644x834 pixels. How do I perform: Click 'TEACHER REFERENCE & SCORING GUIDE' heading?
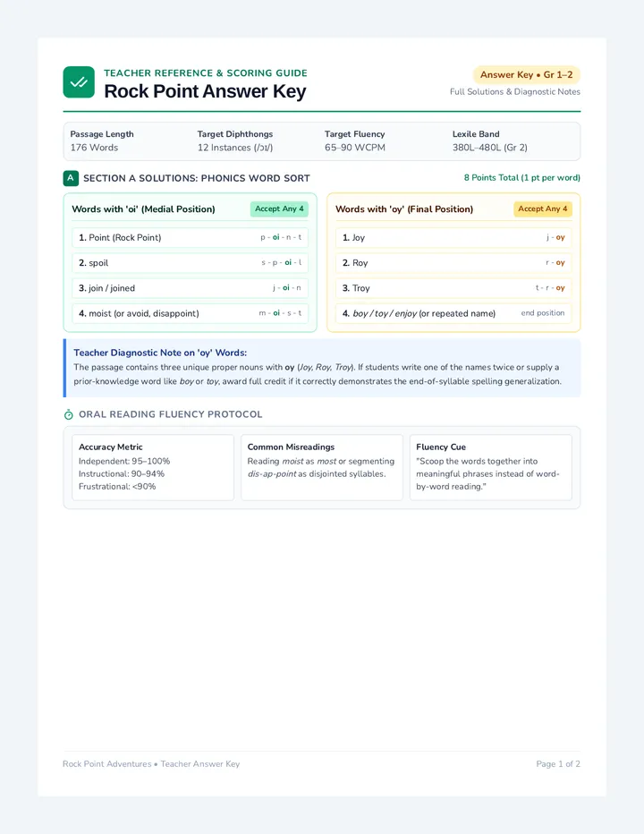tap(205, 72)
